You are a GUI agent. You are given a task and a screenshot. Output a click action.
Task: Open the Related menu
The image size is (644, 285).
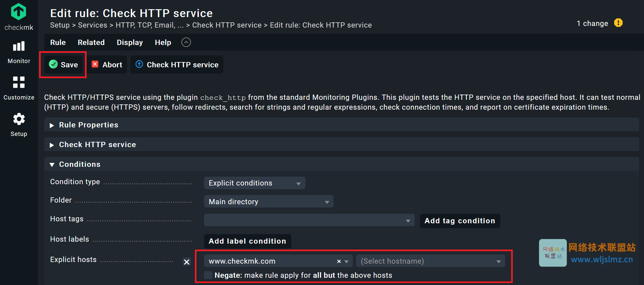(91, 42)
